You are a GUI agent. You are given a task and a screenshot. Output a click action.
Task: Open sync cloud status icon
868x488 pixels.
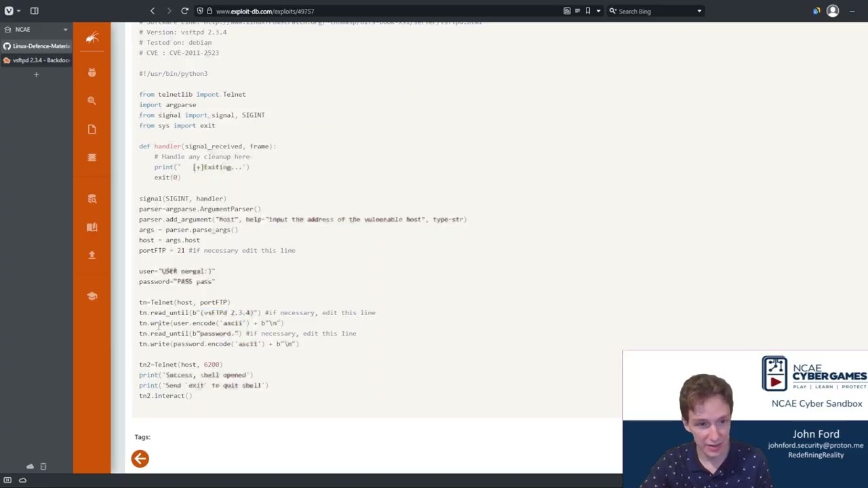coord(22,480)
